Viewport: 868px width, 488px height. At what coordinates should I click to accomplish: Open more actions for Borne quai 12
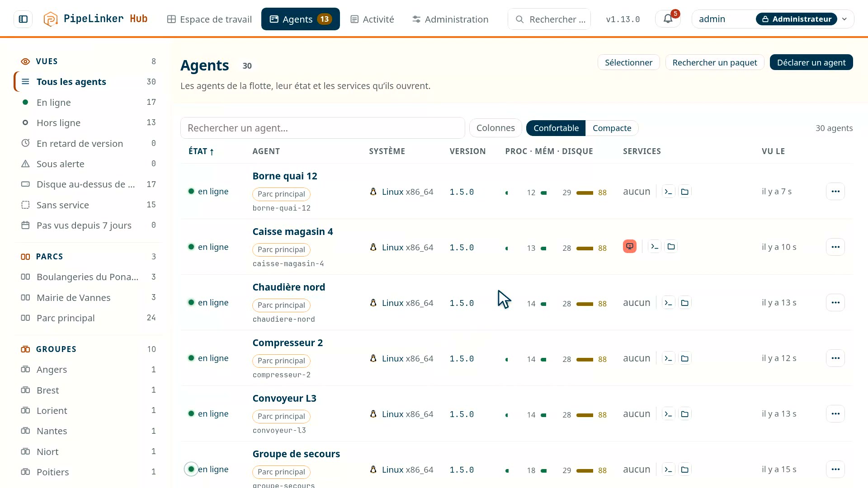click(x=835, y=192)
